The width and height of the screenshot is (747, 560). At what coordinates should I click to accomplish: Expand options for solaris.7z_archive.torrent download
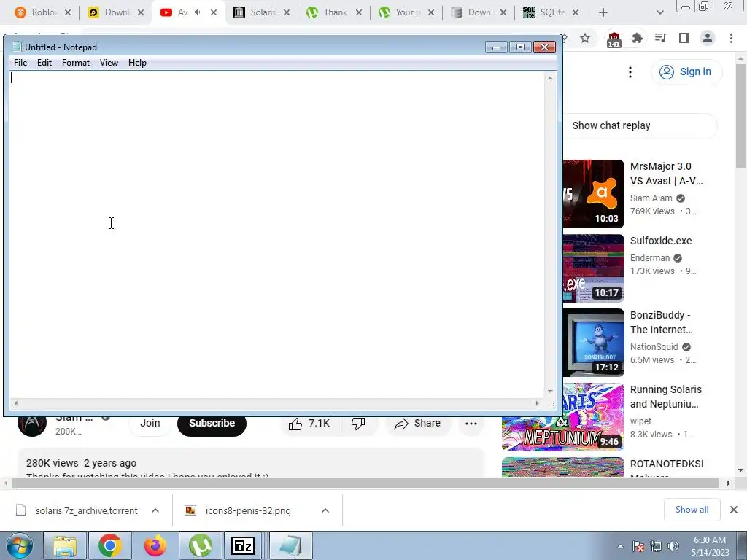point(155,510)
